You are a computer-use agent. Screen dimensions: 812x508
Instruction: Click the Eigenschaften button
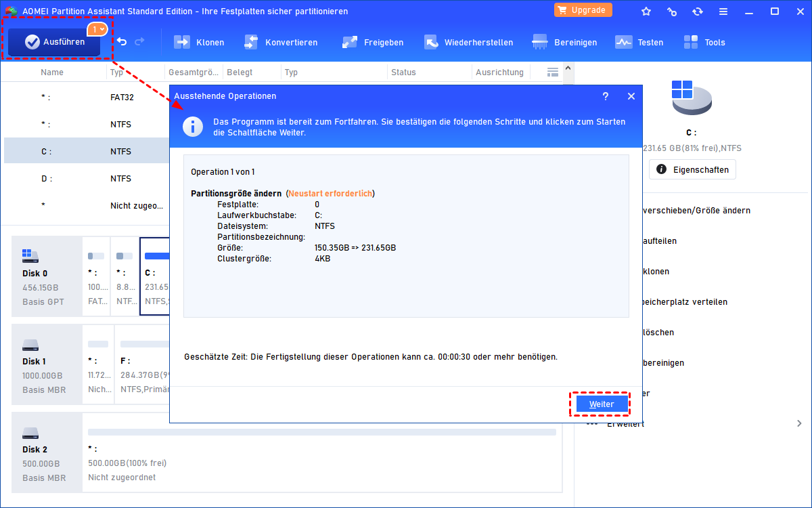(692, 169)
